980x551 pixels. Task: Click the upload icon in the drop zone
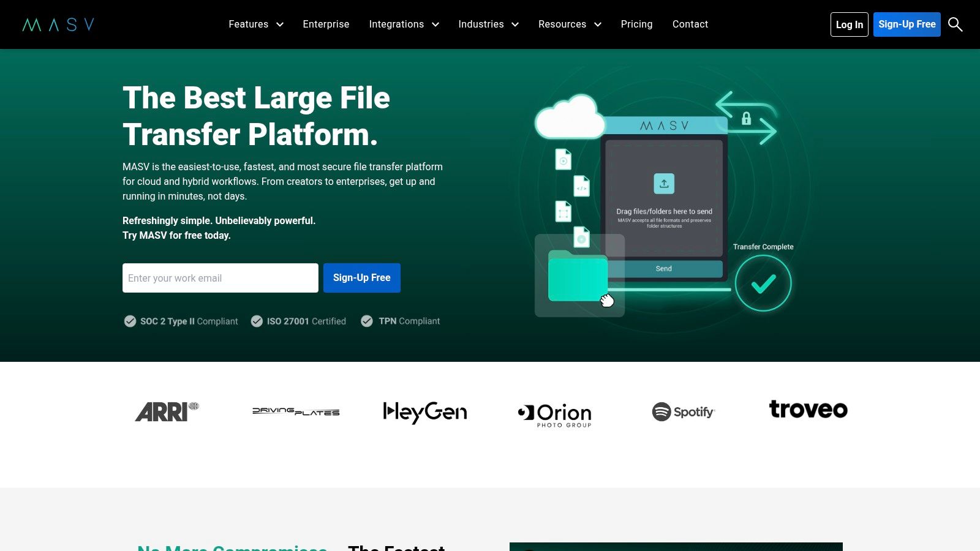click(x=664, y=184)
